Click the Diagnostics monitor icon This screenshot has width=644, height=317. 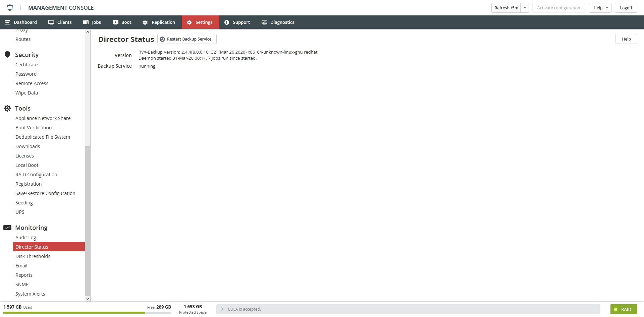click(x=264, y=22)
